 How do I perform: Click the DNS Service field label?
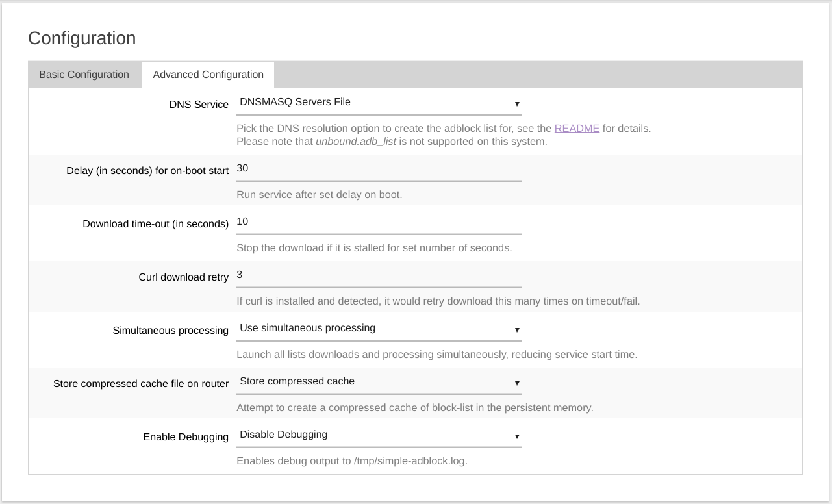(x=199, y=105)
